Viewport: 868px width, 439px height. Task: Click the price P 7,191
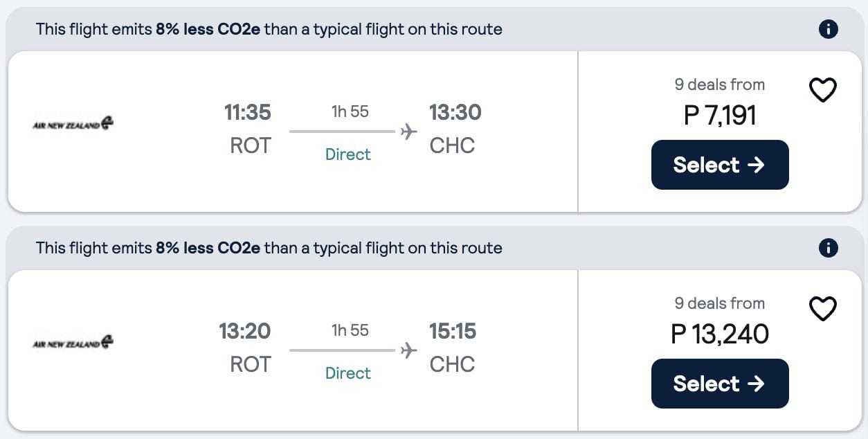[x=720, y=115]
